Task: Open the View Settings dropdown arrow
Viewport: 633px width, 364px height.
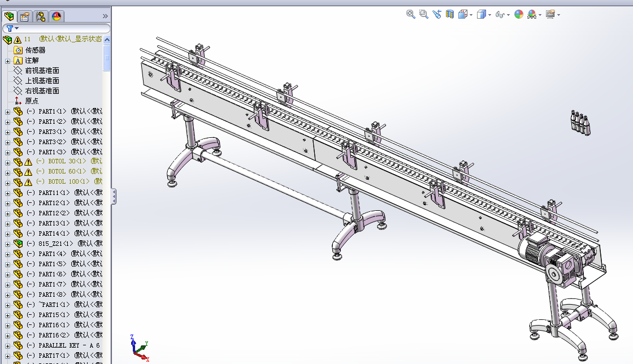Action: [559, 15]
